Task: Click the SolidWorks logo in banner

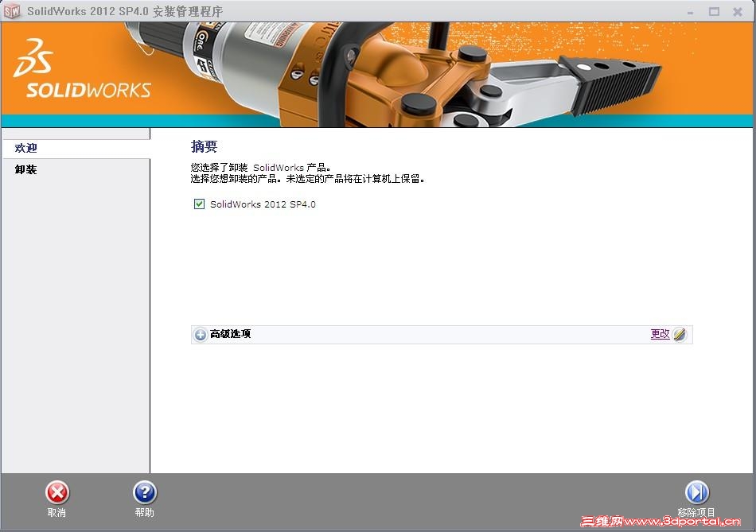Action: coord(82,68)
